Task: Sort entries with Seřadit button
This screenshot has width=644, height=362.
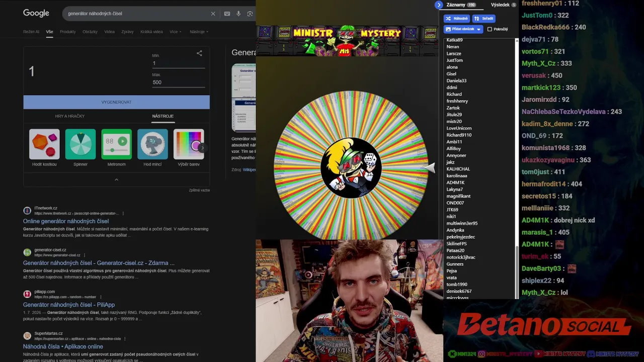Action: pyautogui.click(x=484, y=19)
